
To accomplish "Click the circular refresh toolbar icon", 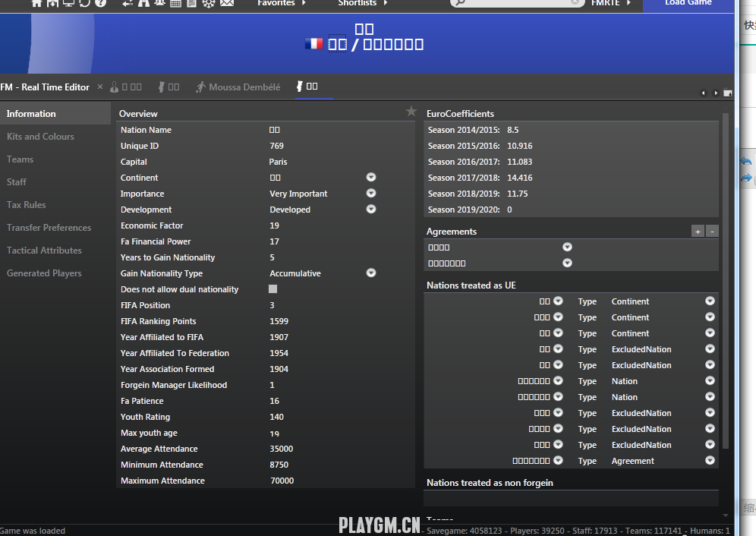I will [84, 3].
